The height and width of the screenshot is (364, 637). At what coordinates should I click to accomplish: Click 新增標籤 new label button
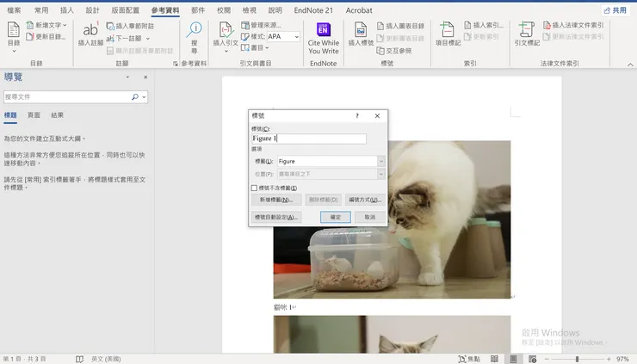pyautogui.click(x=276, y=200)
